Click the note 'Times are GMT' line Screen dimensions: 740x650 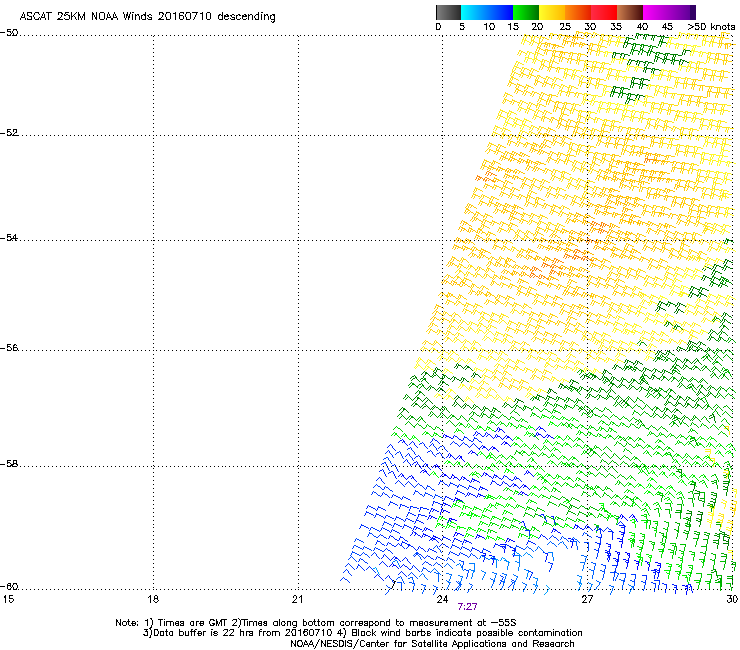point(316,623)
